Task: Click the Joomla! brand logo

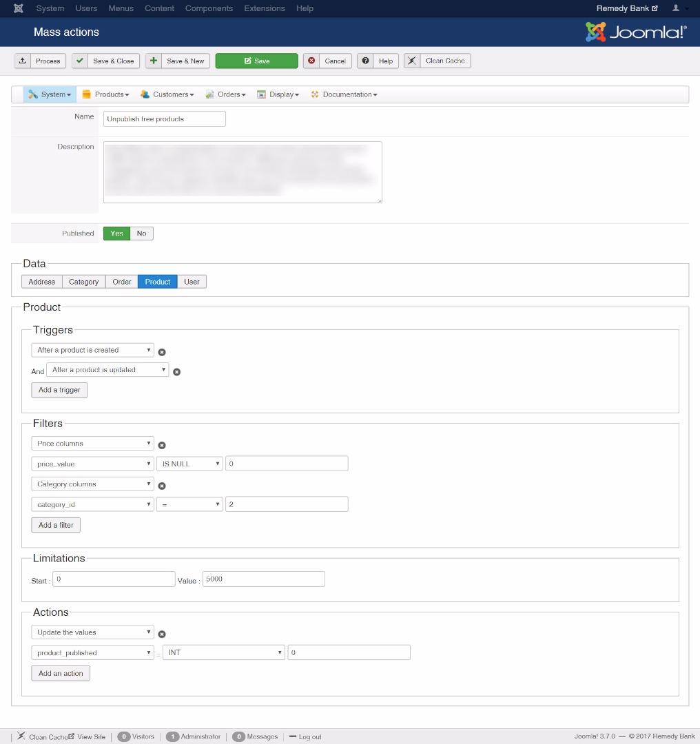Action: click(636, 32)
